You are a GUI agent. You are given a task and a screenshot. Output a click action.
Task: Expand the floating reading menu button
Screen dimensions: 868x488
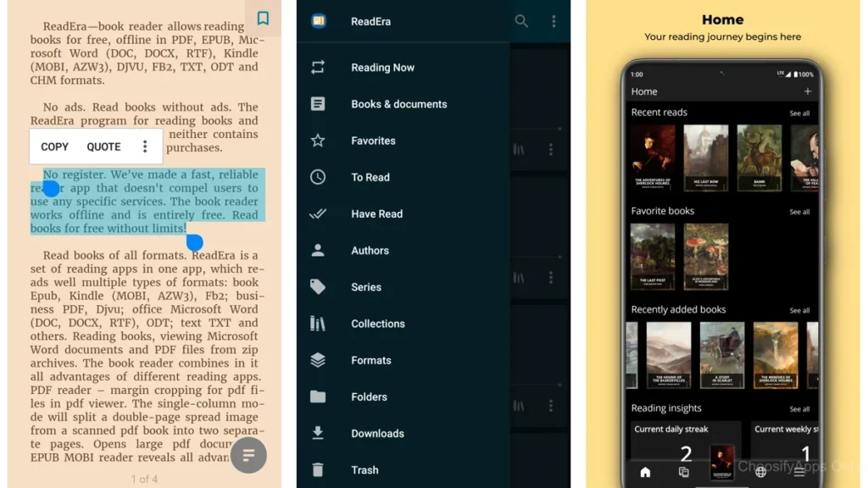(248, 455)
